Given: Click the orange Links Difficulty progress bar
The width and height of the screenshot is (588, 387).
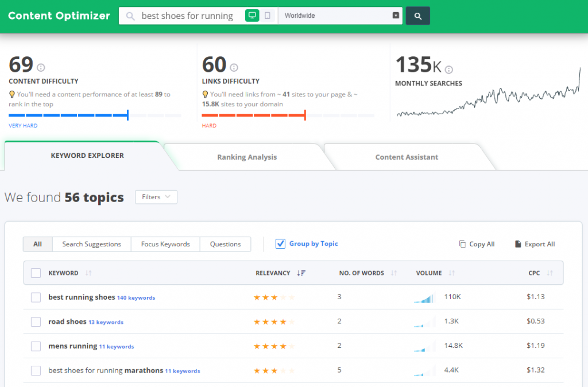Looking at the screenshot, I should [x=288, y=115].
